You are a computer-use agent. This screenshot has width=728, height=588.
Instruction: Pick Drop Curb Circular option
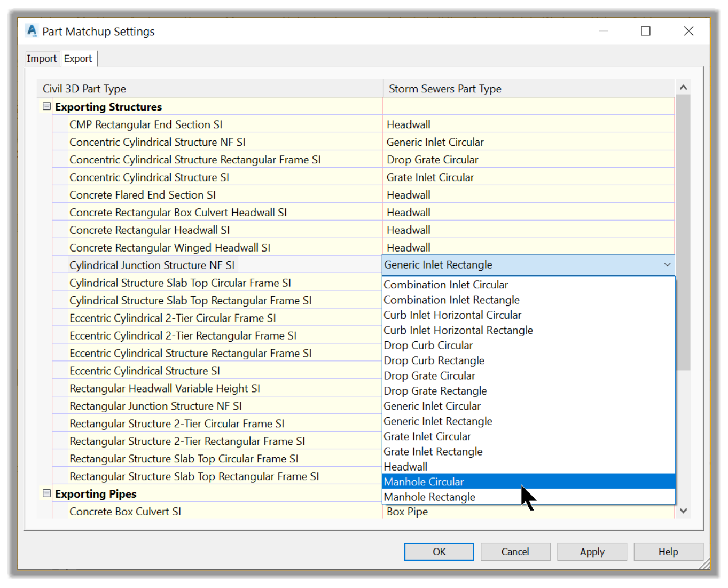coord(529,346)
